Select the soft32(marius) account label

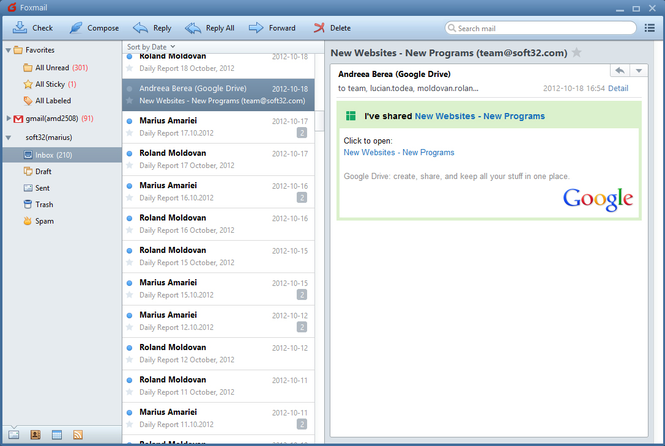click(49, 137)
